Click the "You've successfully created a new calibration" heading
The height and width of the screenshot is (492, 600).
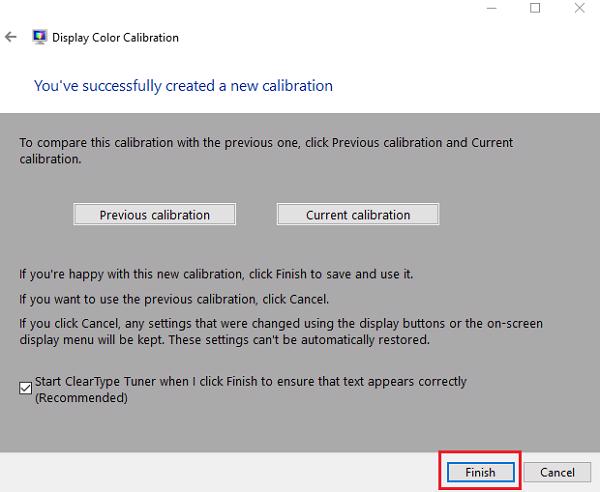[x=183, y=86]
